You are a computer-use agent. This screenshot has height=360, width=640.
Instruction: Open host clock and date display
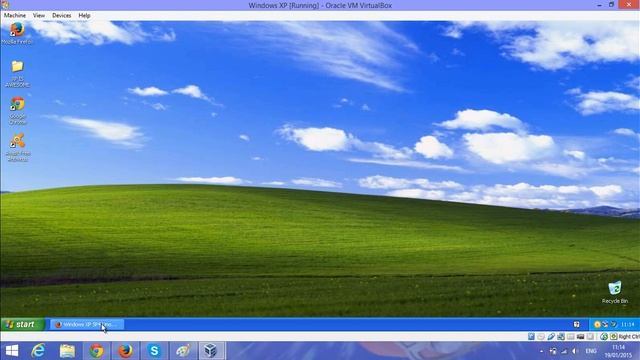[618, 351]
